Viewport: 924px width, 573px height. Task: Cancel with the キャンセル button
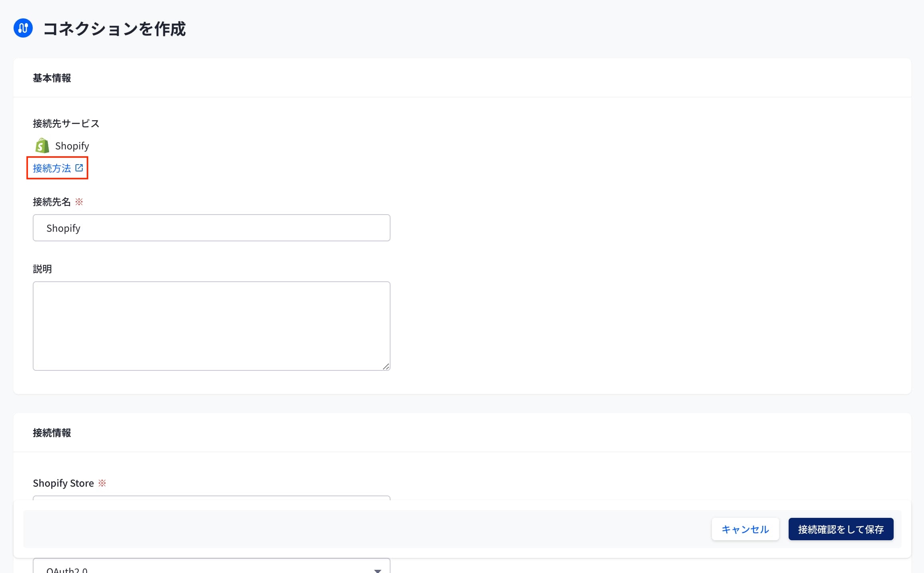click(745, 529)
